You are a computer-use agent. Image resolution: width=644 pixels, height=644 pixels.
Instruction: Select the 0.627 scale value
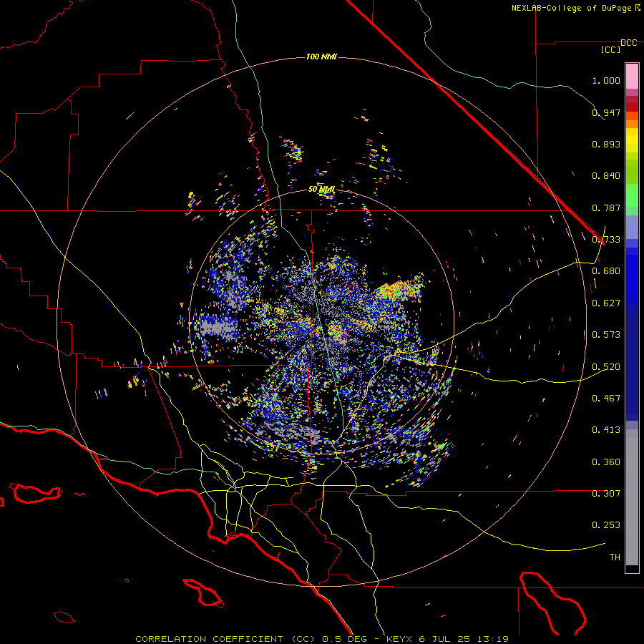click(606, 303)
